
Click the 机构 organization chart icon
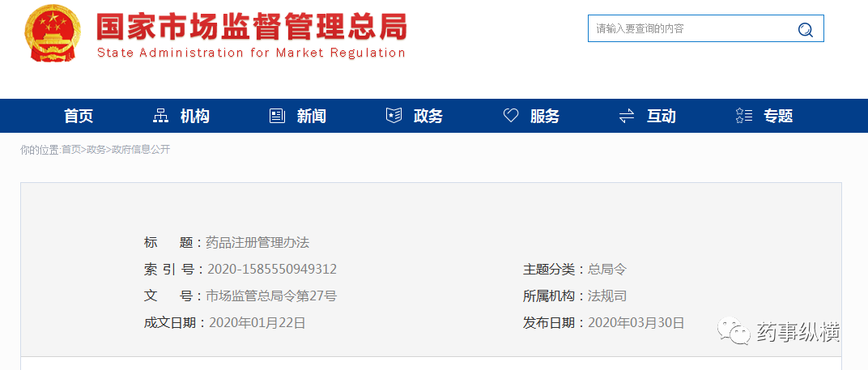coord(160,116)
